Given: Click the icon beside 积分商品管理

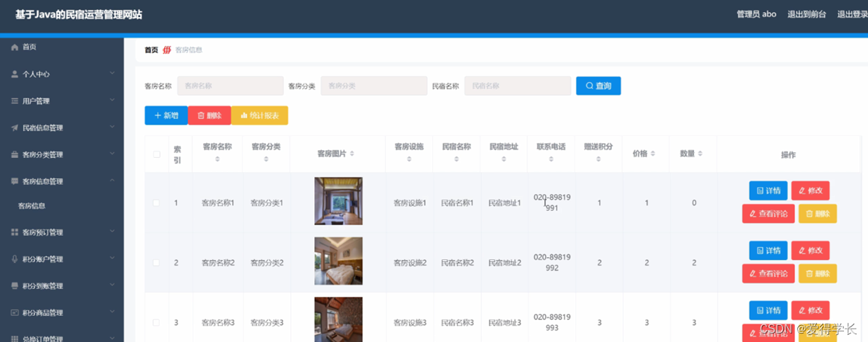Looking at the screenshot, I should (15, 313).
